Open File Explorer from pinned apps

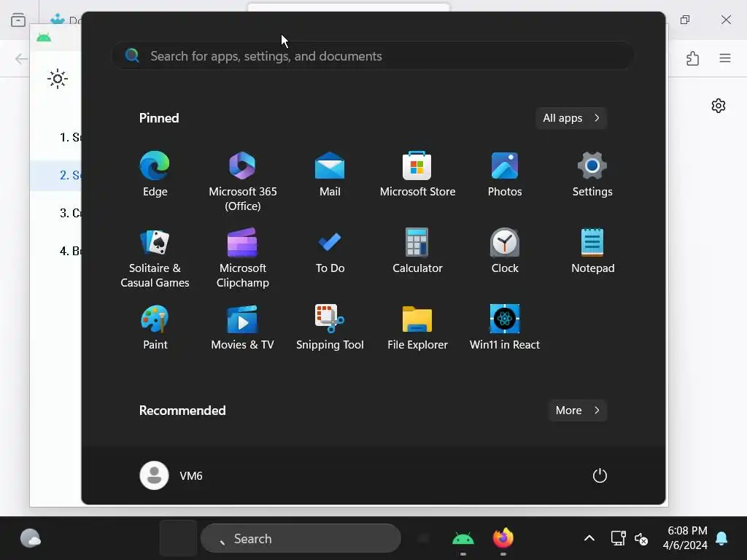point(417,327)
